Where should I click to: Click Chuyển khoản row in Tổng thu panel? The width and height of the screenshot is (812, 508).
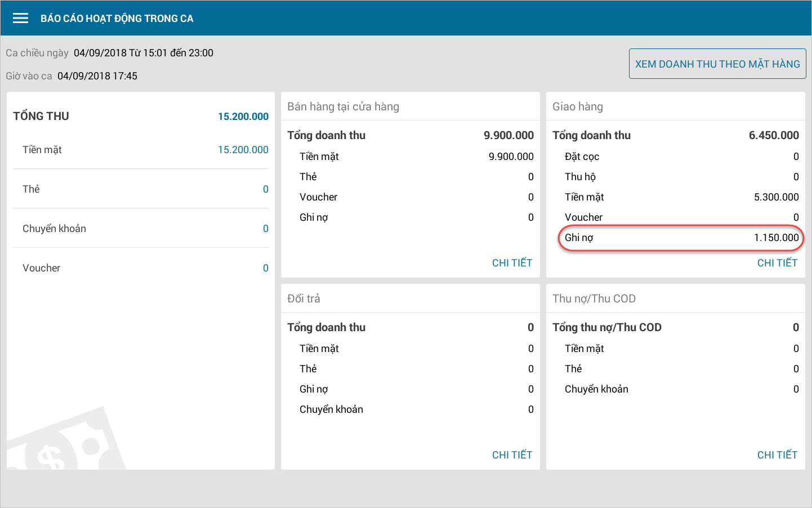tap(141, 229)
